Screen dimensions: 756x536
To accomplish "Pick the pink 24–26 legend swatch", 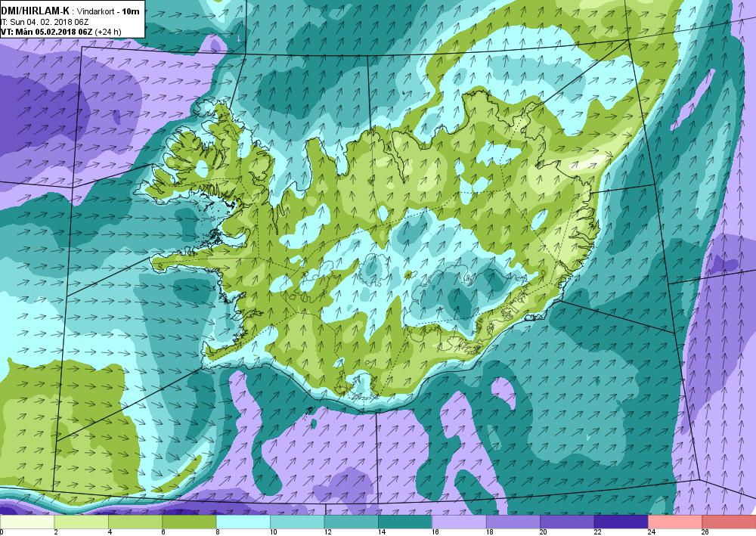I will [675, 522].
